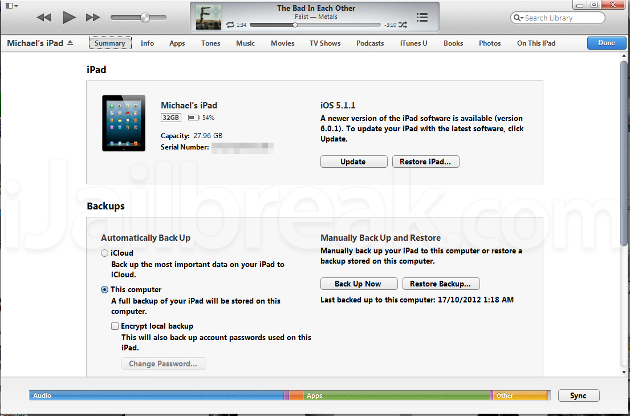This screenshot has height=416, width=630.
Task: Open the Photos tab
Action: click(x=489, y=43)
